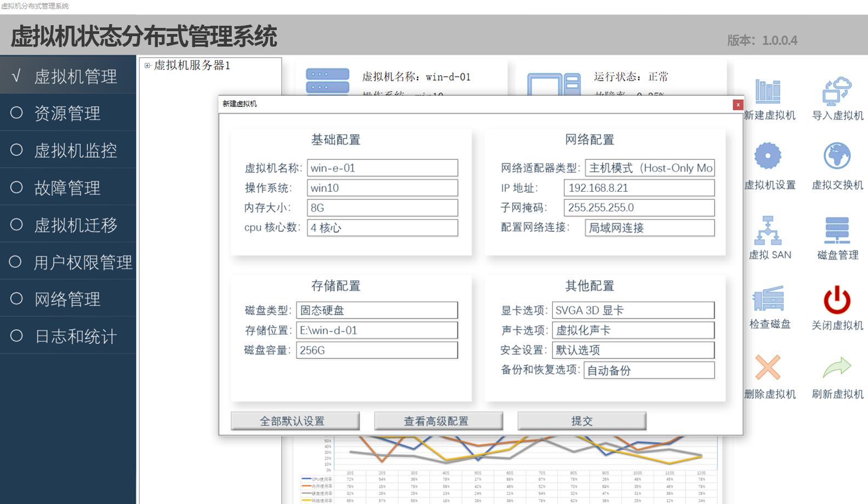Open the 配置网络连接 dropdown
Image resolution: width=868 pixels, height=504 pixels.
coord(650,227)
